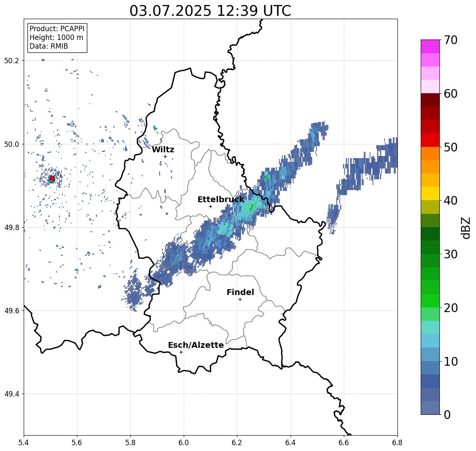Click the Findel station label
The height and width of the screenshot is (451, 476).
coord(240,292)
